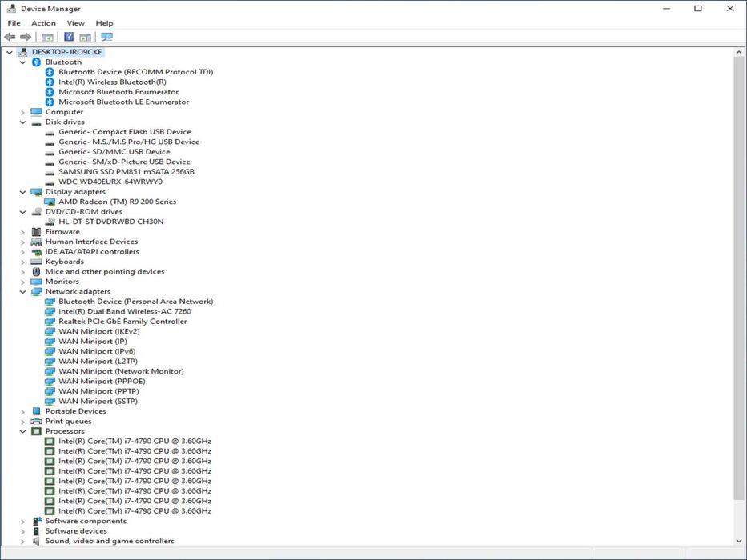Click the scrollbar up arrow
The height and width of the screenshot is (560, 747).
pos(739,52)
